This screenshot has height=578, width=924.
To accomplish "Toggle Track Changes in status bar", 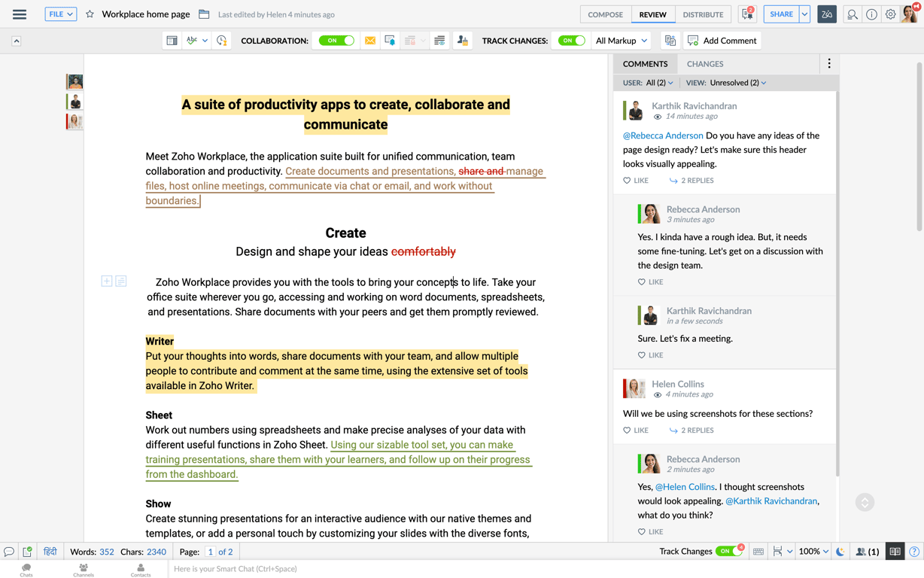I will click(x=728, y=551).
